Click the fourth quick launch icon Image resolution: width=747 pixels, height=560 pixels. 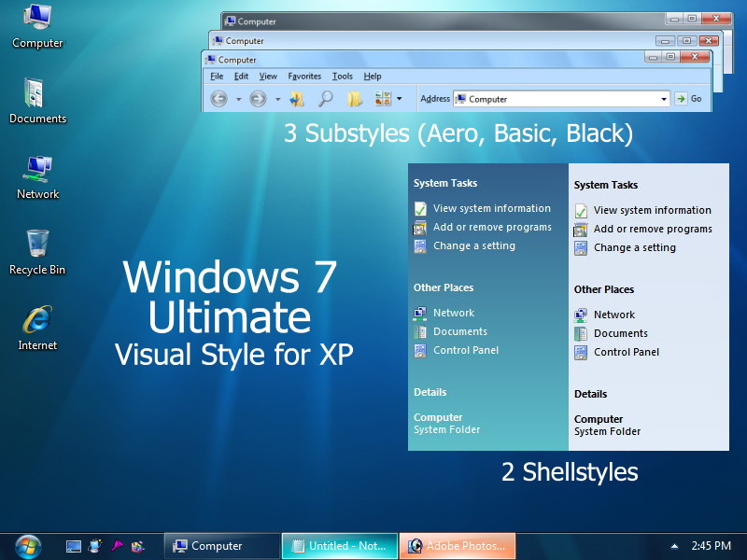click(x=138, y=546)
